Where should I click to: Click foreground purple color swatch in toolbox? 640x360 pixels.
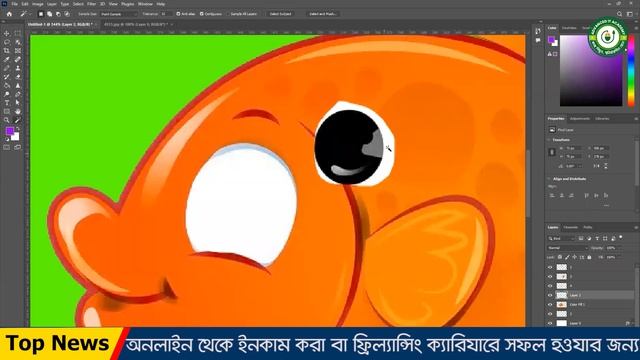(x=10, y=131)
